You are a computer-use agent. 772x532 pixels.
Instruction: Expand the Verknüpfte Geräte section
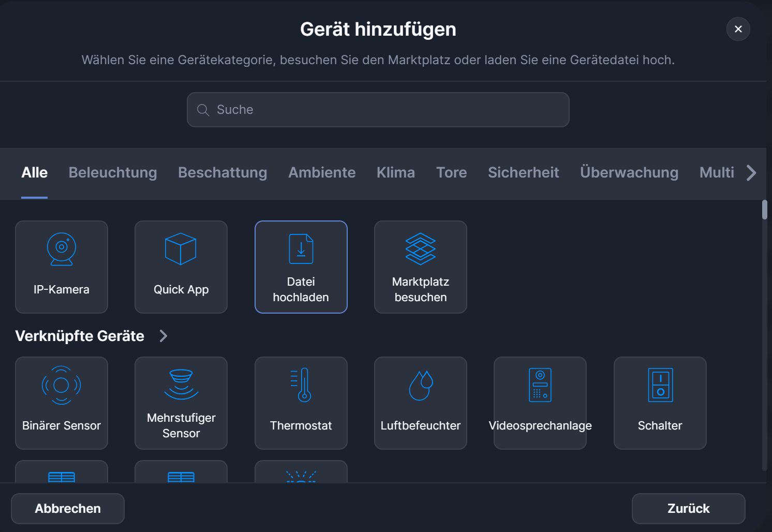163,336
